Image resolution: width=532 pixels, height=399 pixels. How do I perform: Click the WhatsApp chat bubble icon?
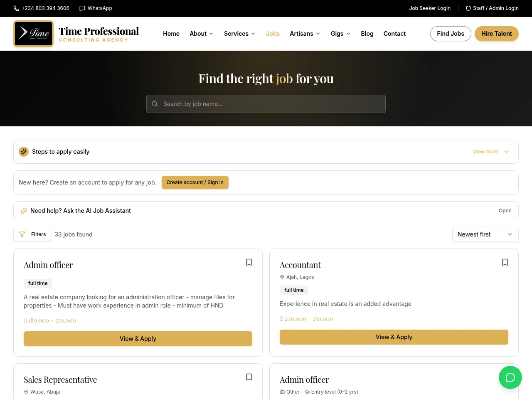[82, 8]
